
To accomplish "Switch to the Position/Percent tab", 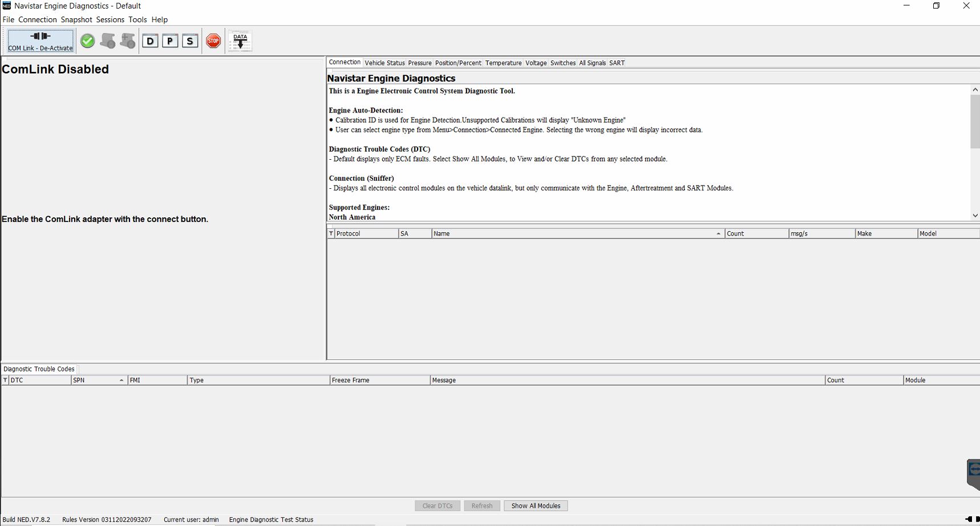I will (x=458, y=63).
